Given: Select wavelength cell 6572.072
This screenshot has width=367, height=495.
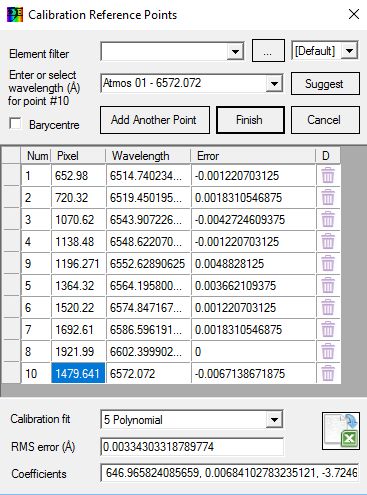Looking at the screenshot, I should pyautogui.click(x=148, y=373).
